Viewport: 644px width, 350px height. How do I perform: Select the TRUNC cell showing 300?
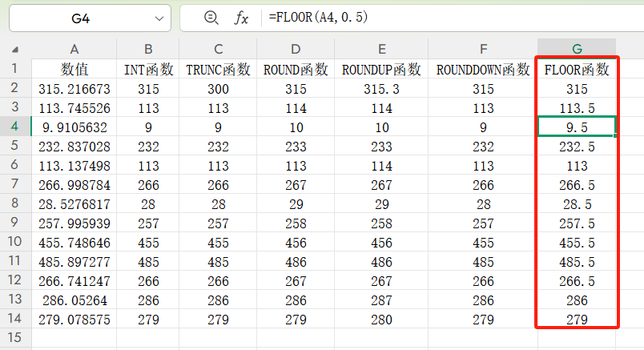[218, 89]
